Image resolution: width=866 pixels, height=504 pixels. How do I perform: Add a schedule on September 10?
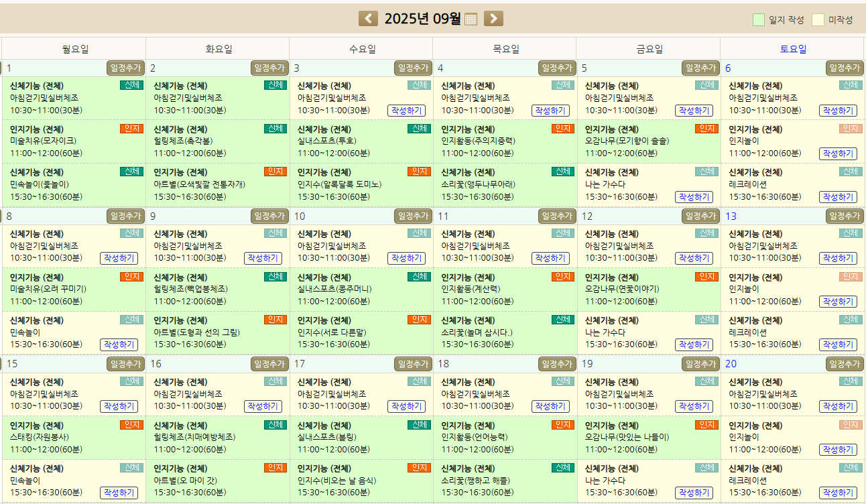(413, 216)
